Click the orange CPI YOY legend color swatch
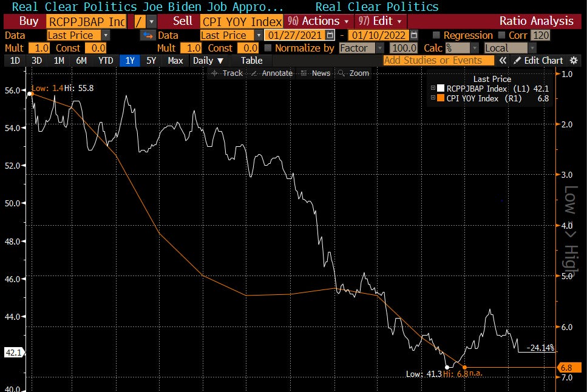Viewport: 587px width, 392px height. pyautogui.click(x=441, y=98)
